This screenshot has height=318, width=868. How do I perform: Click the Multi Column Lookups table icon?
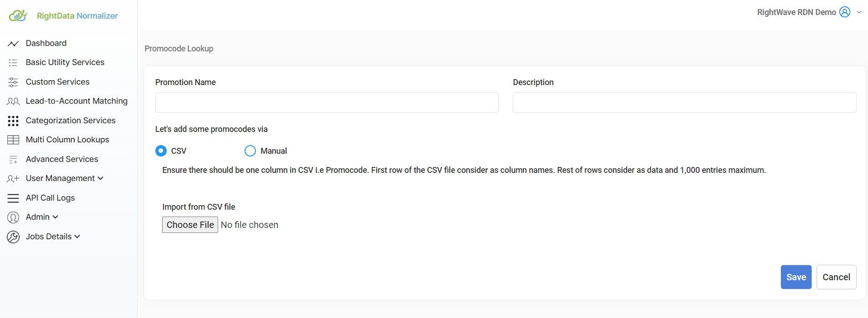(x=13, y=140)
